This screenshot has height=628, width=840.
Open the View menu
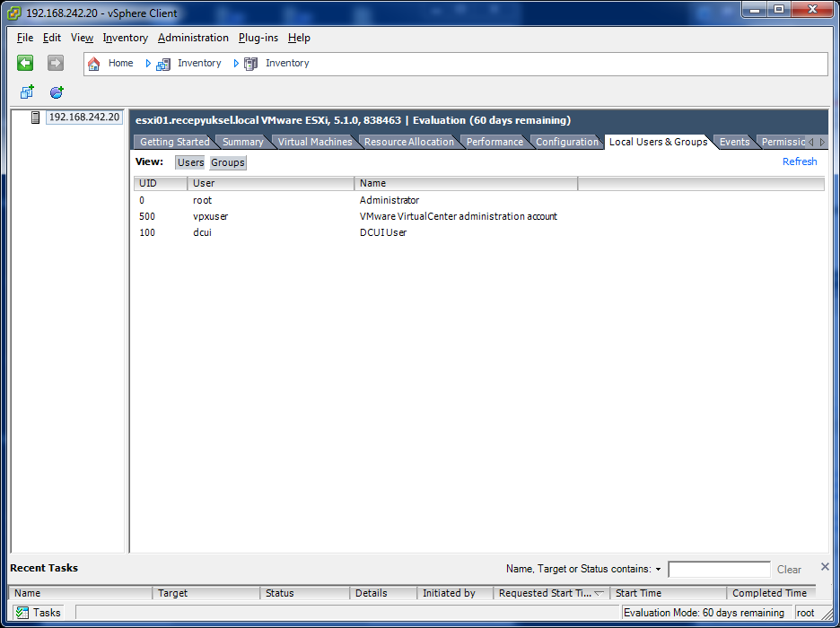tap(82, 38)
